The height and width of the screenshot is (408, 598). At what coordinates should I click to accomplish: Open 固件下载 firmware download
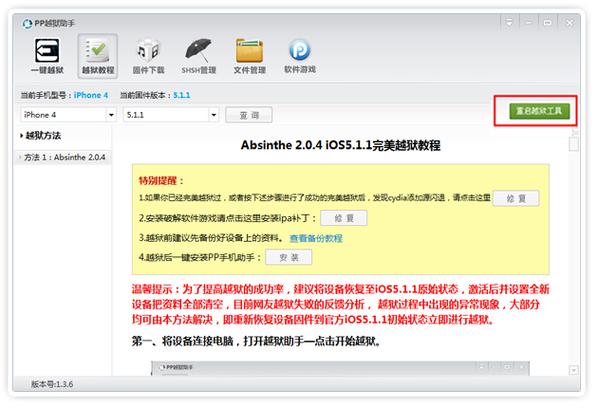click(x=148, y=56)
